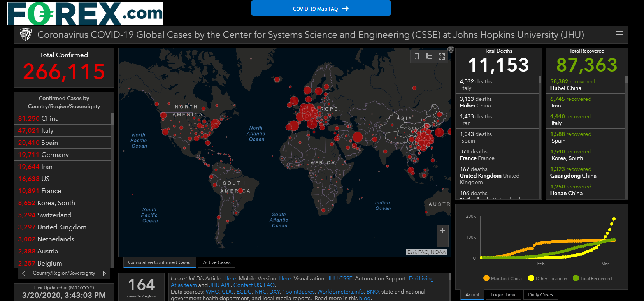The width and height of the screenshot is (644, 301).
Task: Click 167 deaths United Kingdom entry
Action: pyautogui.click(x=497, y=176)
